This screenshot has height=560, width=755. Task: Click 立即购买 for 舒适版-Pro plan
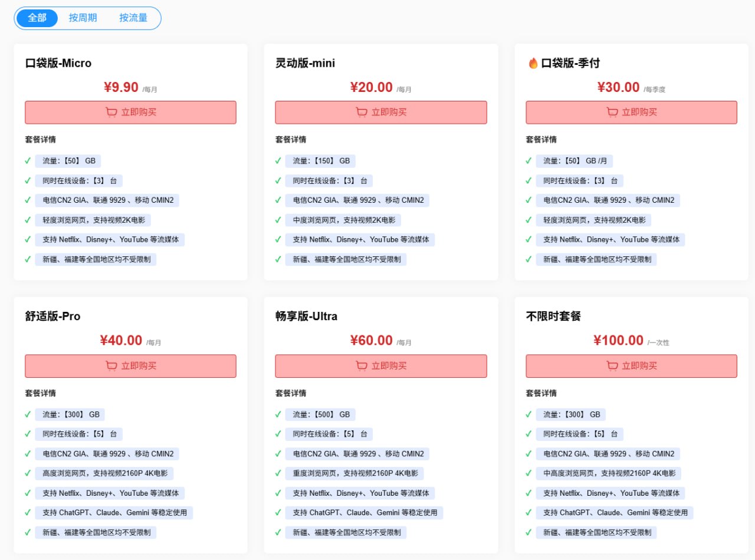pyautogui.click(x=130, y=365)
